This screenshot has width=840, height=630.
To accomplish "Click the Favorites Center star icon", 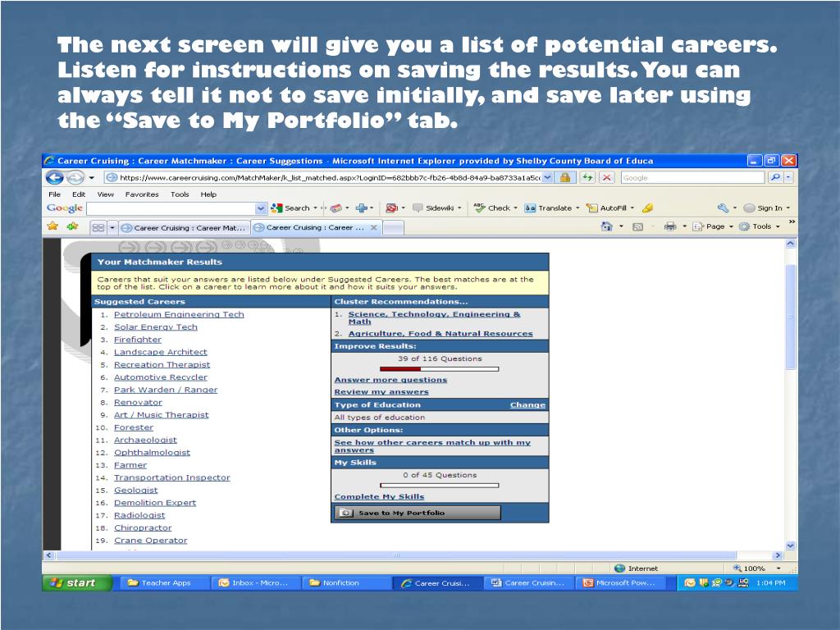I will [x=52, y=226].
